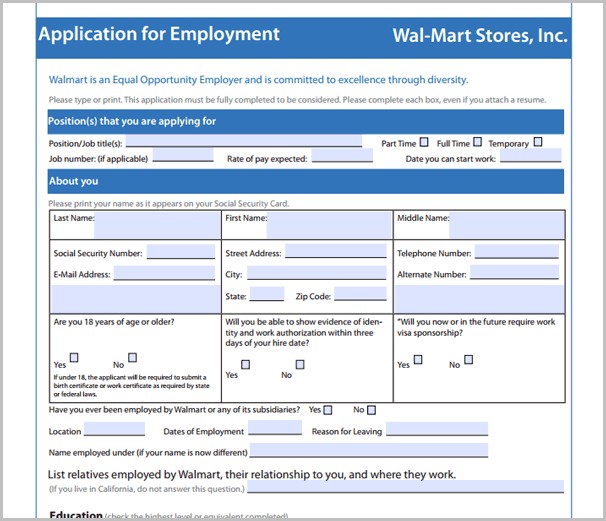Viewport: 606px width, 521px height.
Task: Click the City field
Action: click(317, 272)
